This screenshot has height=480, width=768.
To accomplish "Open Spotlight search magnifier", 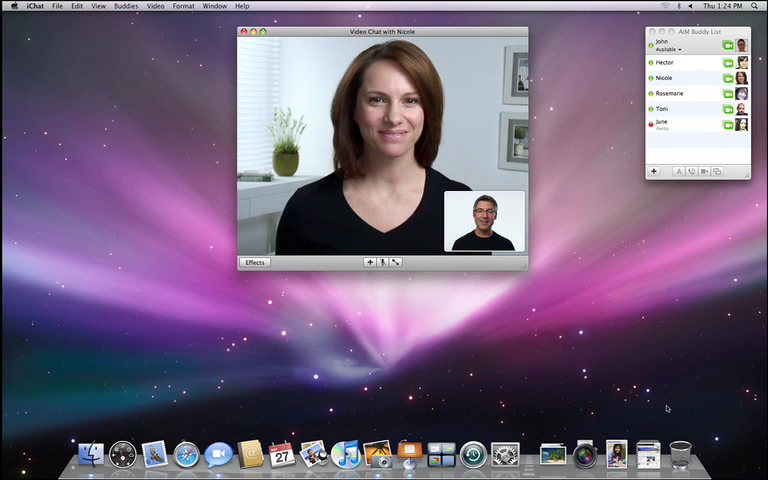I will pyautogui.click(x=754, y=6).
